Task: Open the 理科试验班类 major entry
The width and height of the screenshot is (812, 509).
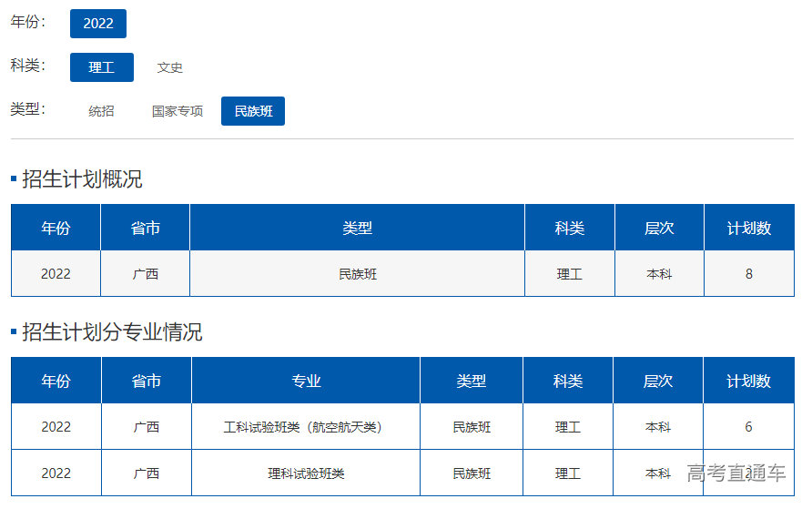Action: click(306, 473)
